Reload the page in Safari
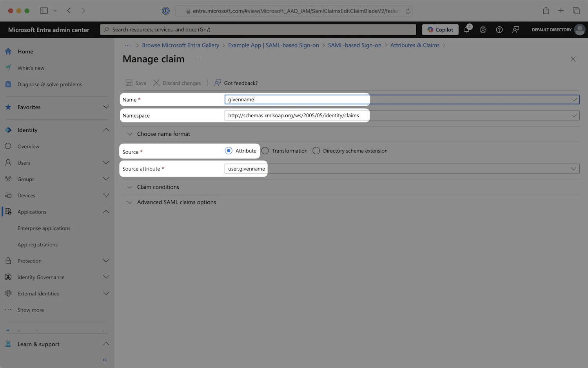Image resolution: width=588 pixels, height=368 pixels. point(408,11)
